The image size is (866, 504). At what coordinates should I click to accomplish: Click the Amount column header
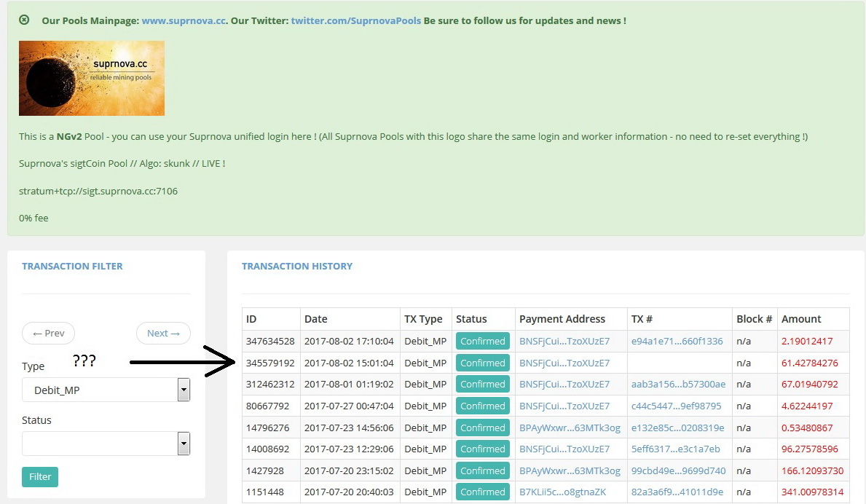pos(801,319)
